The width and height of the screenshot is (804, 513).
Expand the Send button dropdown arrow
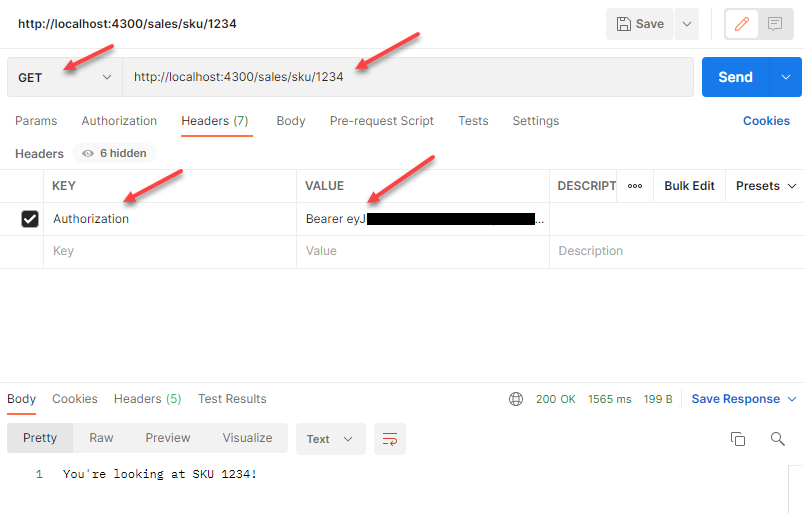coord(786,77)
